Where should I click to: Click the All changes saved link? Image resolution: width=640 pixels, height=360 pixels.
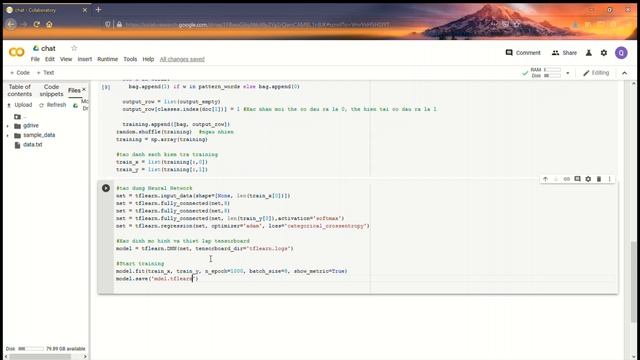pyautogui.click(x=182, y=59)
